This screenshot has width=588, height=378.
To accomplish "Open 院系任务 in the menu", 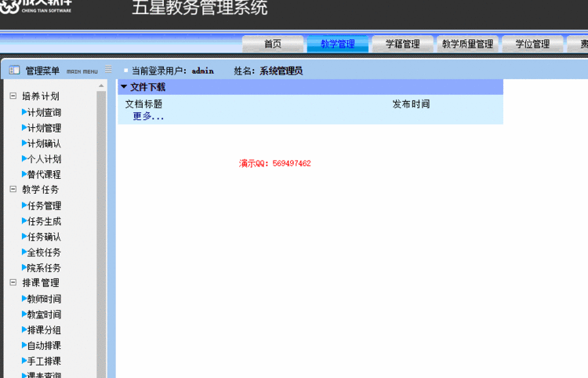I will click(44, 267).
